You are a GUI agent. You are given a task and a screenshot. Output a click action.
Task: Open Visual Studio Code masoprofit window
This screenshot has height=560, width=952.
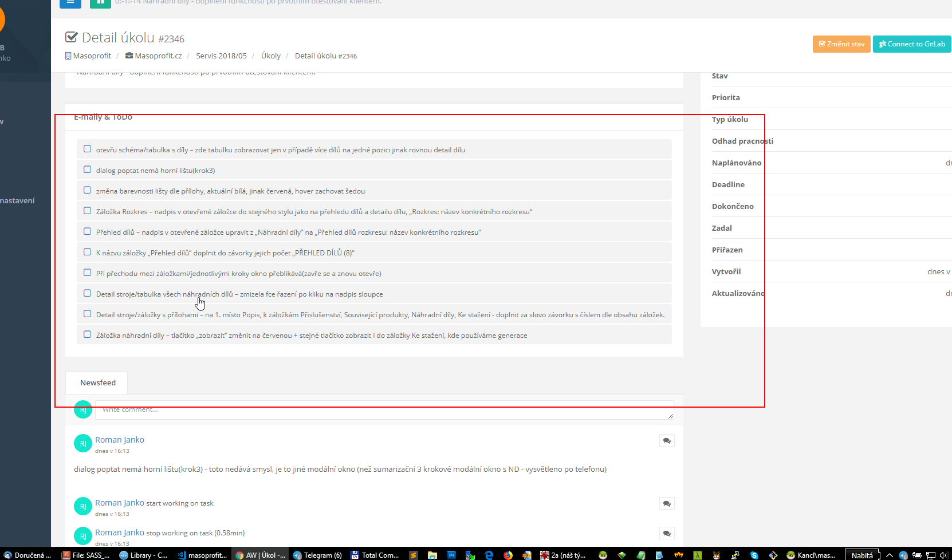[x=202, y=554]
